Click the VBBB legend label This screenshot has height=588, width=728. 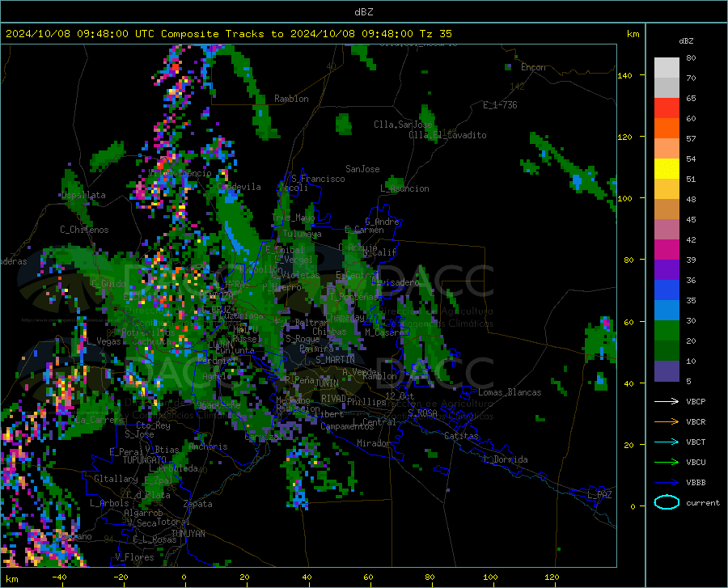pyautogui.click(x=696, y=483)
